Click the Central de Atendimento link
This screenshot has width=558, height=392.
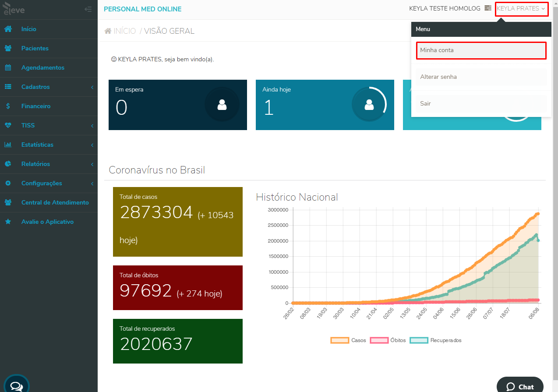click(55, 202)
